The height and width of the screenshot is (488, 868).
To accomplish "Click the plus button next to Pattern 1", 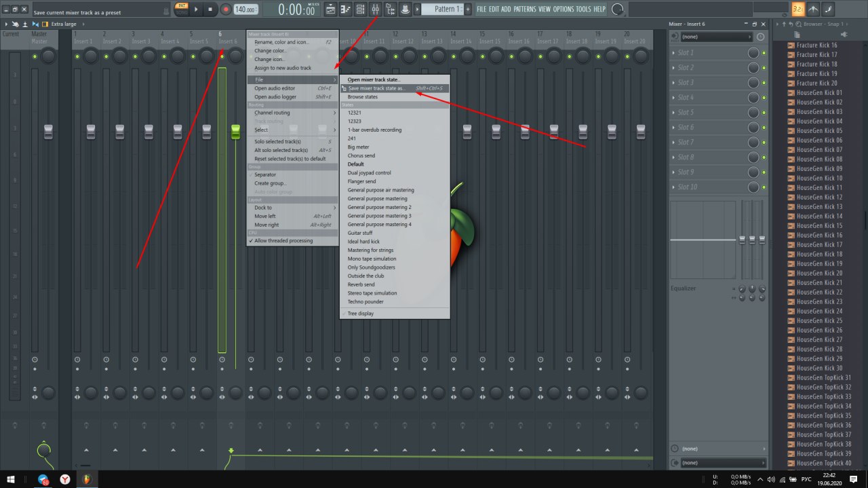I will click(469, 9).
